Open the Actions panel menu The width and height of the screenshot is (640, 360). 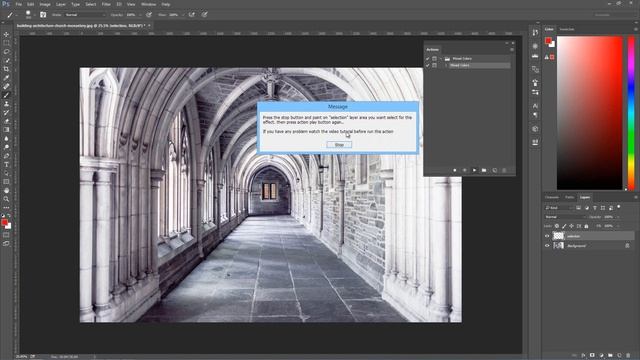(x=512, y=49)
